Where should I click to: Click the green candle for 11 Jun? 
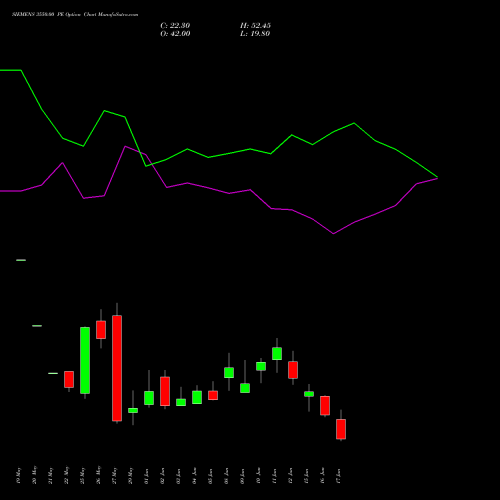[277, 354]
